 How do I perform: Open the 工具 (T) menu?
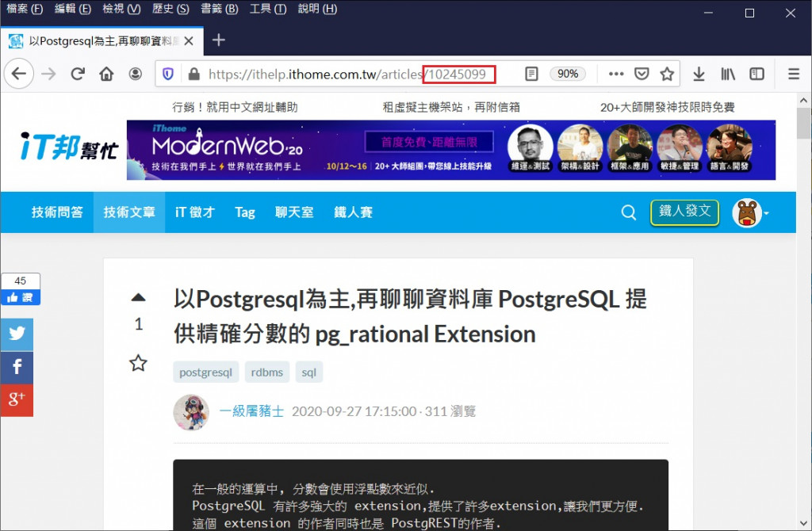pos(268,9)
